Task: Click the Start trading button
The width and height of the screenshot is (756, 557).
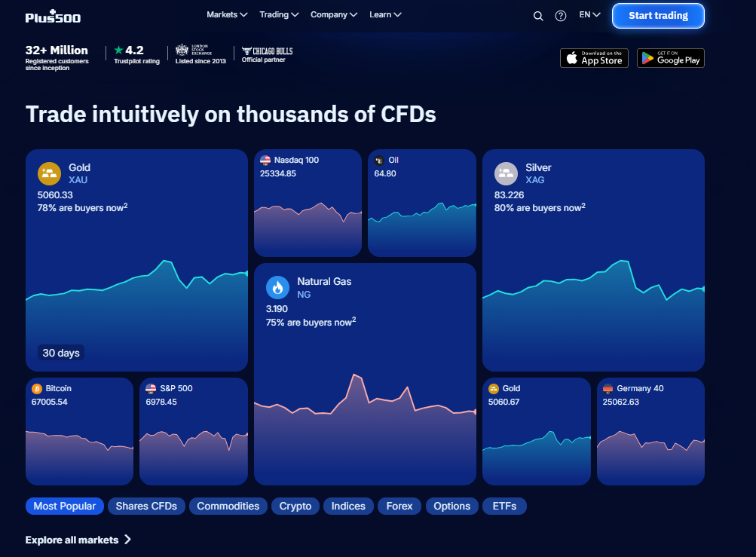Action: click(x=658, y=16)
